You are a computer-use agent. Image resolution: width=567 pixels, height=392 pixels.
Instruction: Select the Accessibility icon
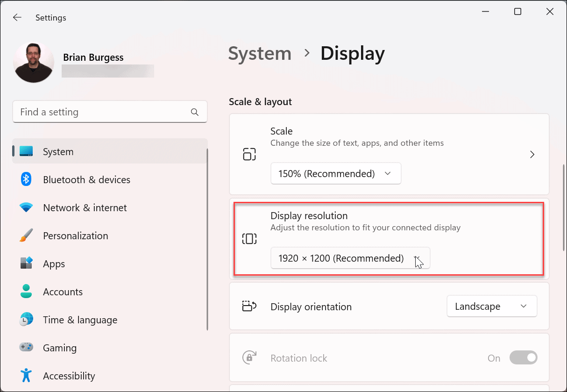click(x=26, y=376)
